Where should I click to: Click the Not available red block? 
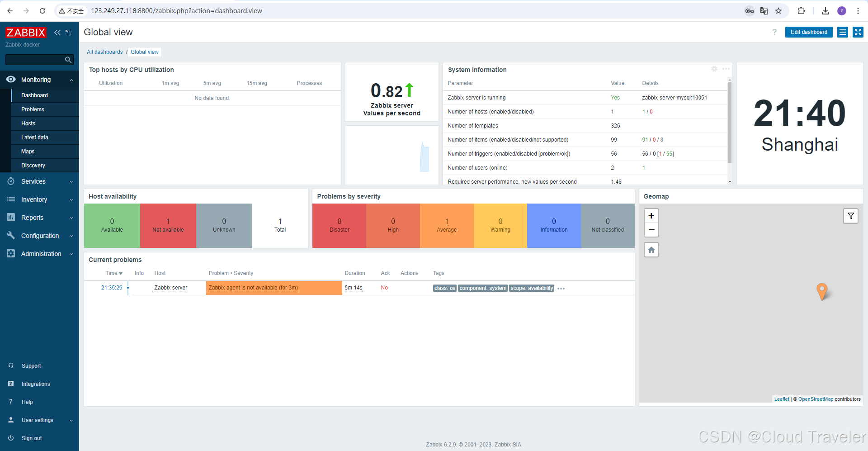168,225
